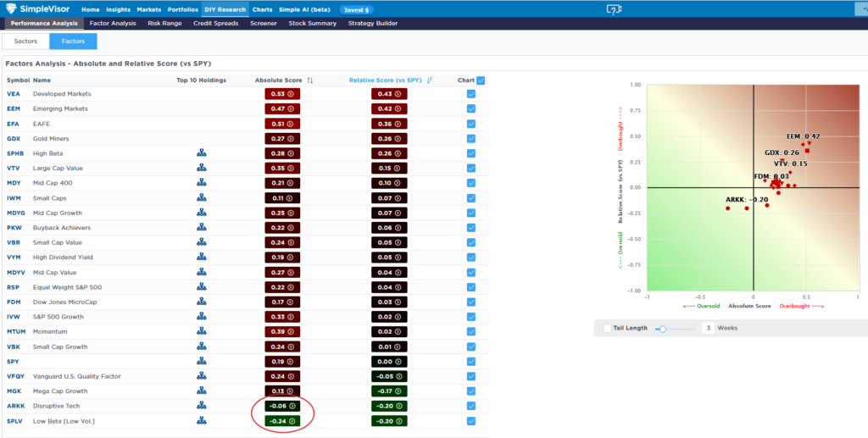The width and height of the screenshot is (868, 438).
Task: Click the Weeks number input field
Action: (706, 329)
